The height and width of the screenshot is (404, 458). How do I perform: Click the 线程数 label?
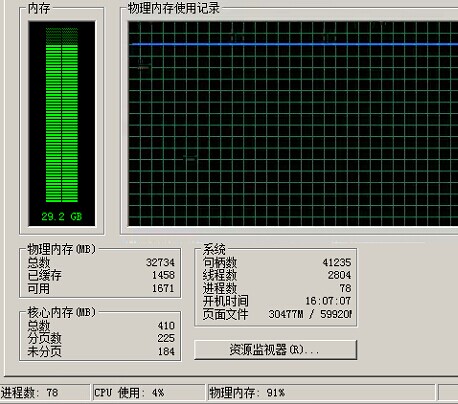(x=220, y=275)
